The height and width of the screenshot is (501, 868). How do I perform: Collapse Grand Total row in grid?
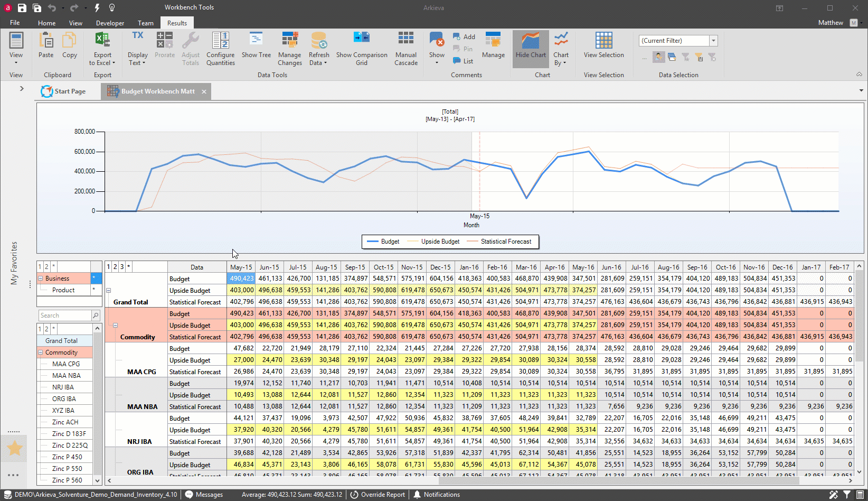(x=109, y=290)
